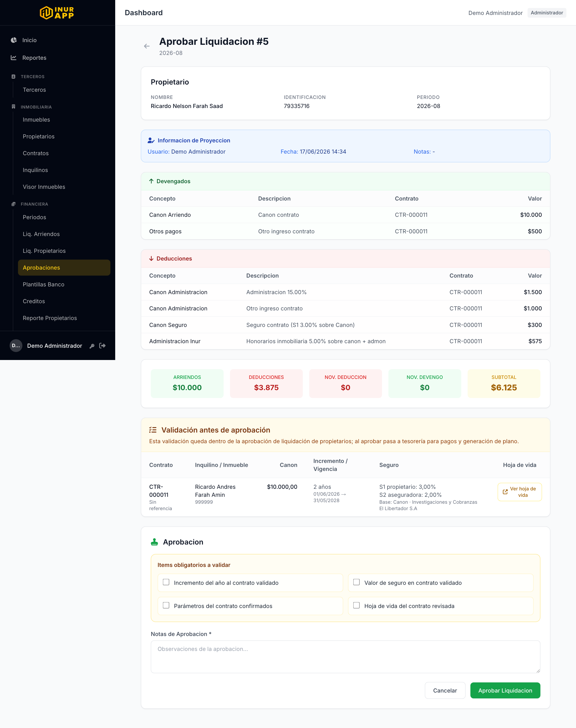Click the Administrador role badge
This screenshot has height=728, width=576.
click(x=547, y=13)
